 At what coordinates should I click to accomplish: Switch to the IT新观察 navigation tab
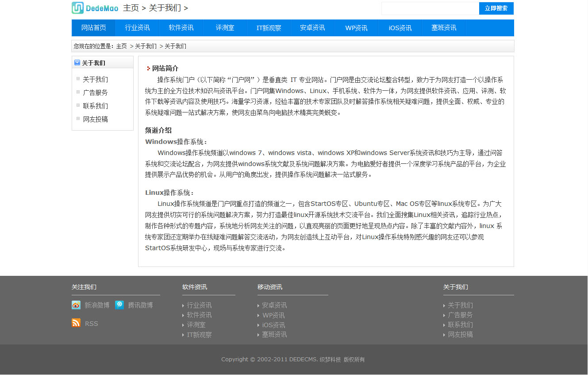point(269,28)
